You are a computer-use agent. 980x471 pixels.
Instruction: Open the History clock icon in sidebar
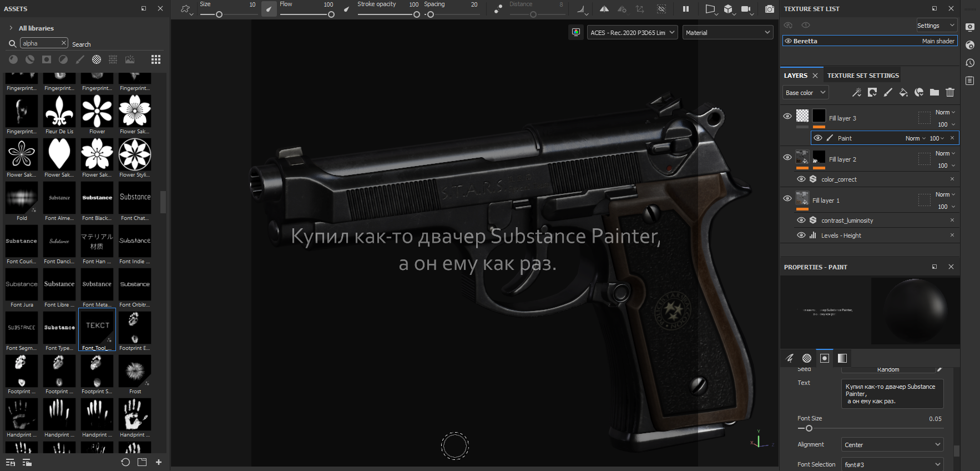pos(970,63)
